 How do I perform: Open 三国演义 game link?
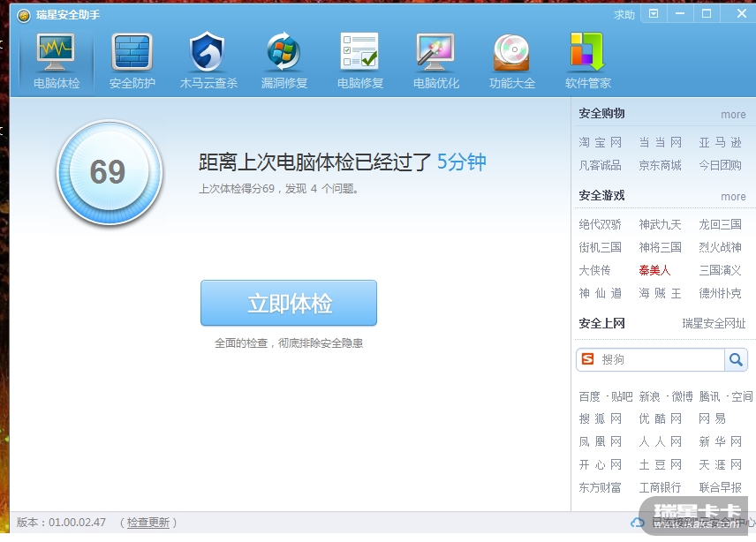click(x=721, y=270)
